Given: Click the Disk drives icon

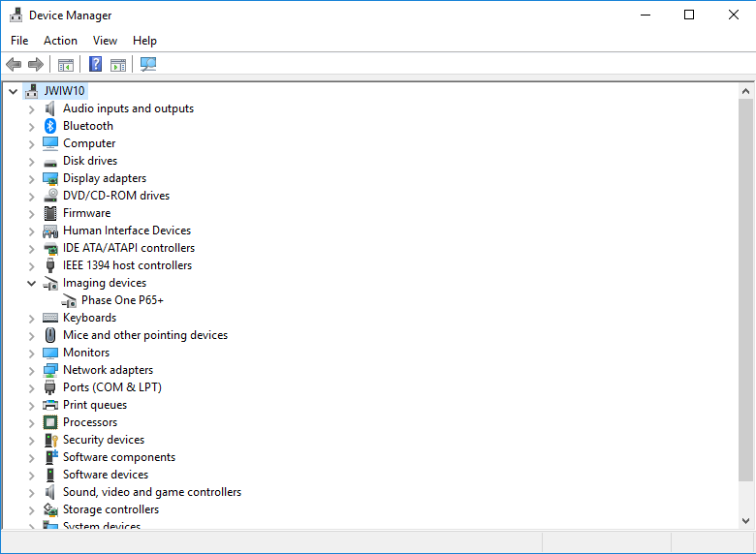Looking at the screenshot, I should pos(50,163).
